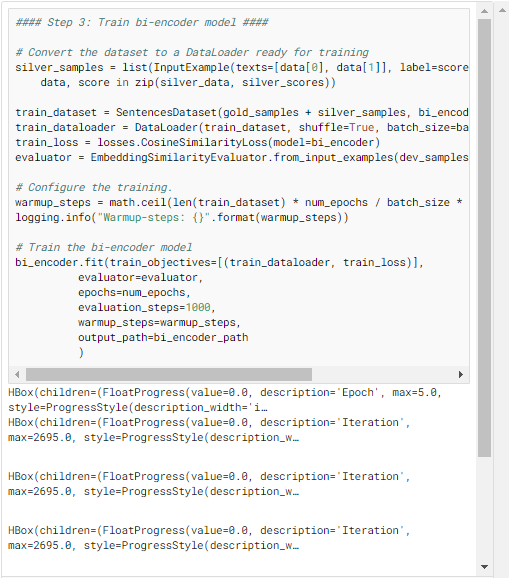Image resolution: width=510 pixels, height=578 pixels.
Task: Click the output line "style=ProgressStyle(description_width='i…"
Action: click(x=138, y=408)
